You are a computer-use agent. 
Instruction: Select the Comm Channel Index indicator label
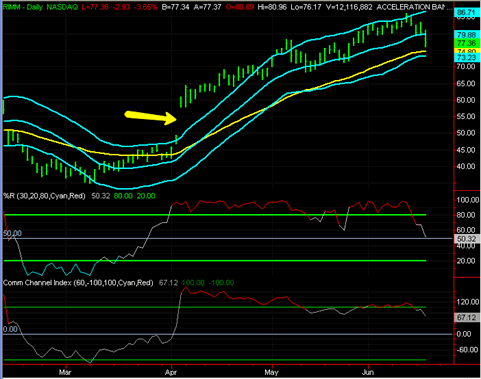point(78,283)
